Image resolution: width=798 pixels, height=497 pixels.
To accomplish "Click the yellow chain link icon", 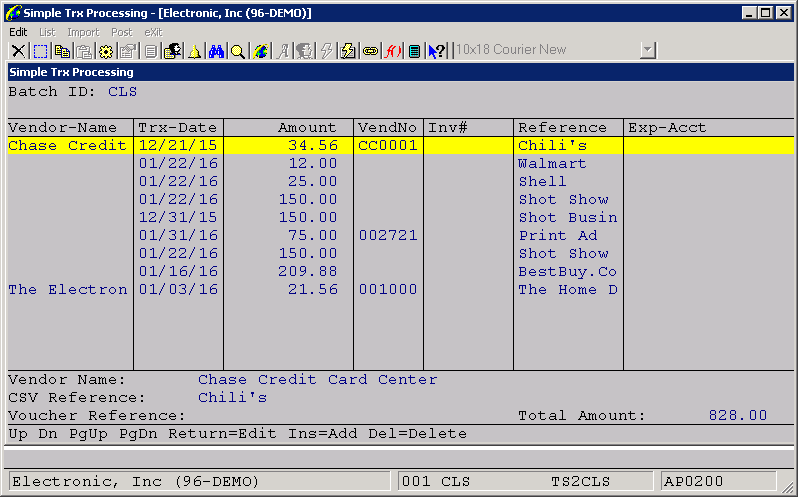I will [x=370, y=51].
